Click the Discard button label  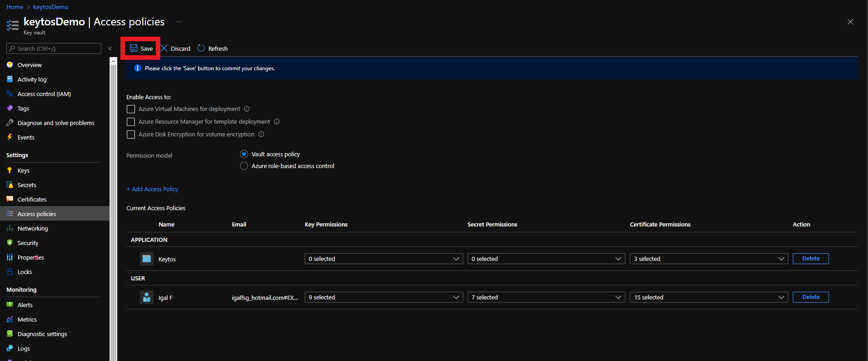tap(180, 48)
